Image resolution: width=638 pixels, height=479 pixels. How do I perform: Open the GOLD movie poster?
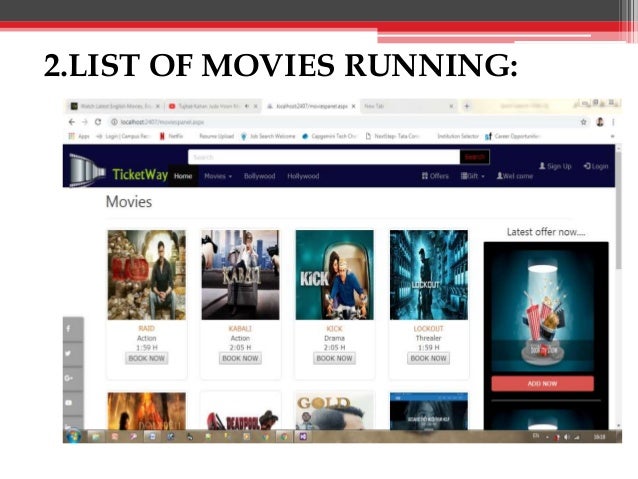[x=334, y=411]
